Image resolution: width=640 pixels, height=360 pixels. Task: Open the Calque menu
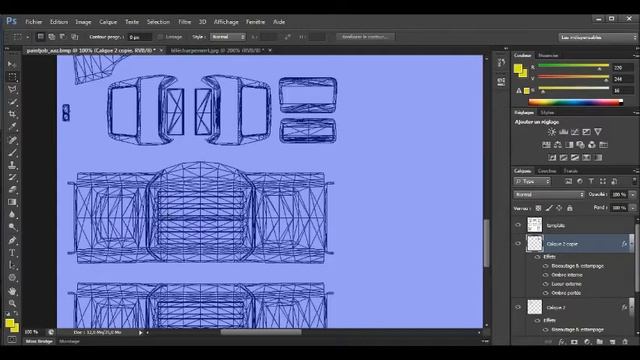108,22
